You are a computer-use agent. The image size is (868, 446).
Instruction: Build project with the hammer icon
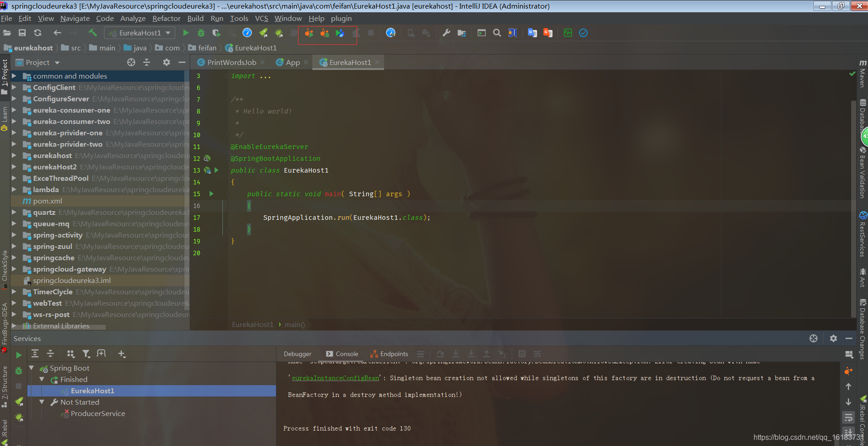pyautogui.click(x=93, y=33)
